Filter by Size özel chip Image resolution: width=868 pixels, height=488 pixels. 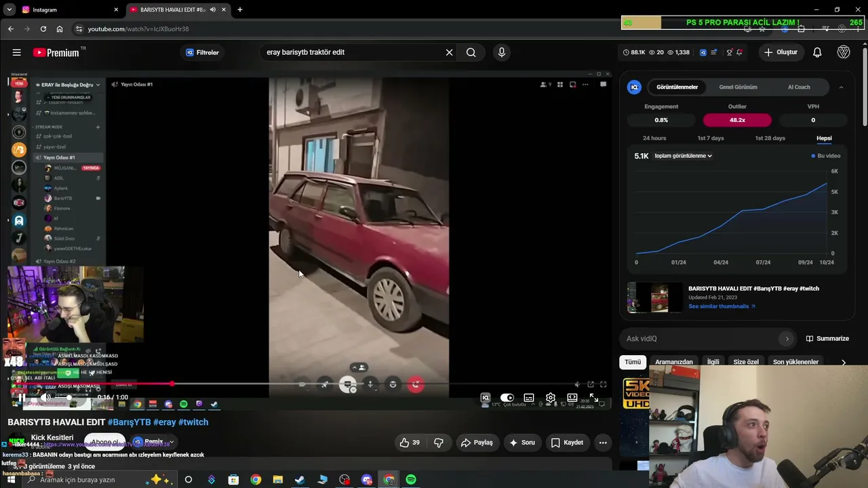tap(746, 362)
